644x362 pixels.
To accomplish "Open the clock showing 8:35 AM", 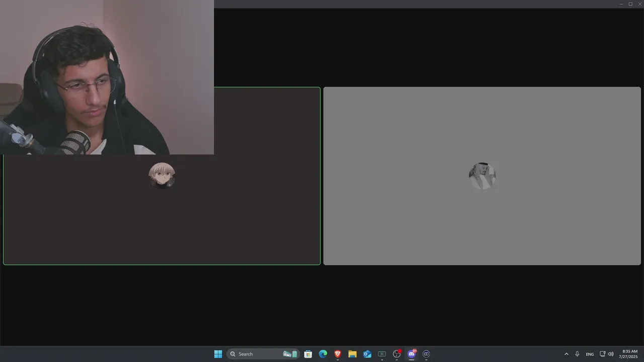I will coord(629,354).
